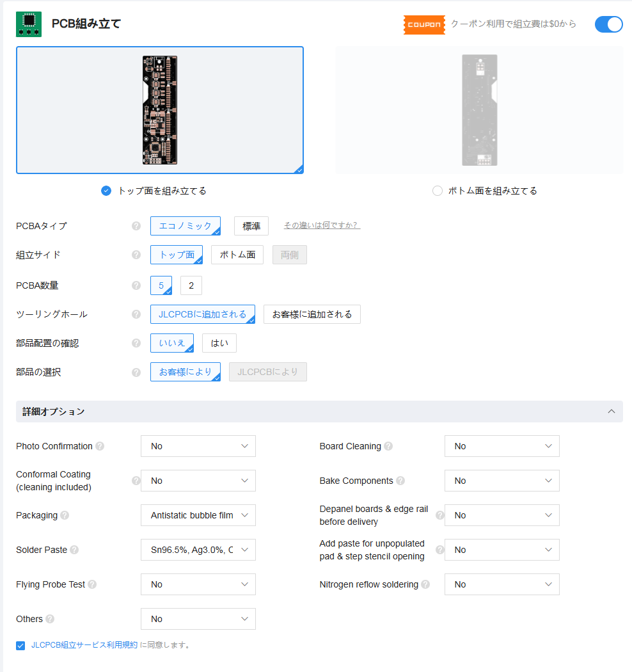
Task: Set PCBA quantity to 2
Action: 191,285
